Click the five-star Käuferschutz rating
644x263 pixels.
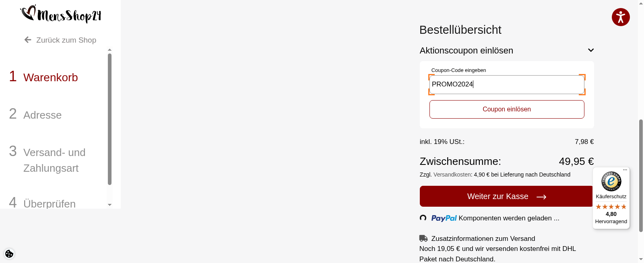pyautogui.click(x=611, y=206)
